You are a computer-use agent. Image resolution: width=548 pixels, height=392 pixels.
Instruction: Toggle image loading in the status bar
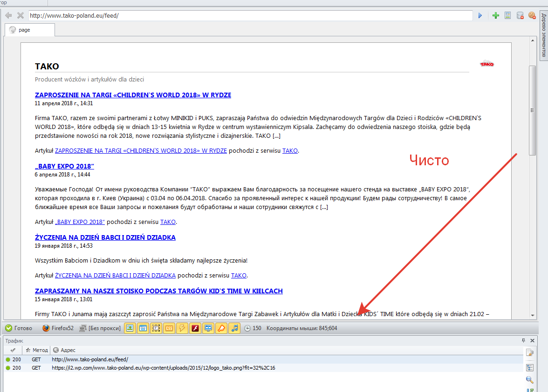click(130, 328)
